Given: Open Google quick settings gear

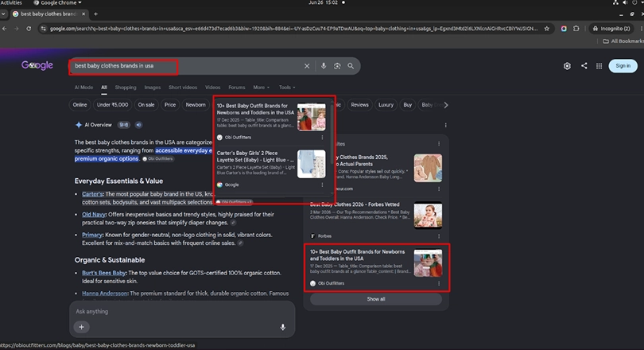Looking at the screenshot, I should (x=567, y=66).
